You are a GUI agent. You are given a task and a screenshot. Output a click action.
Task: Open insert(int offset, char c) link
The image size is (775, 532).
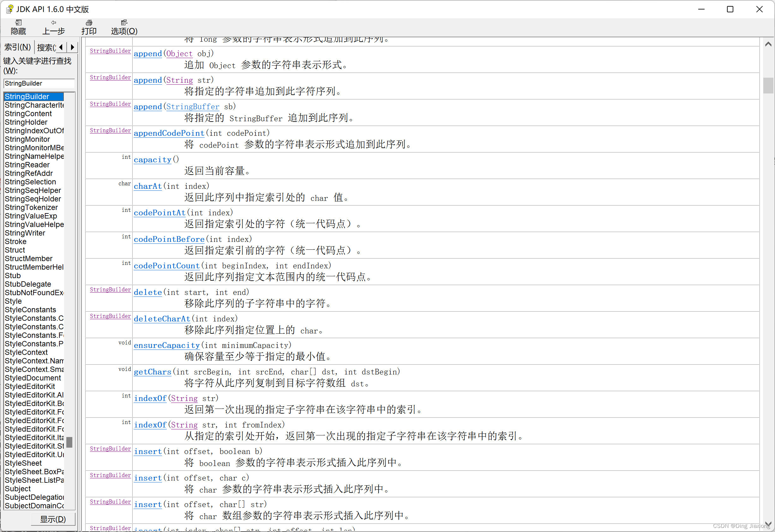[x=148, y=478]
